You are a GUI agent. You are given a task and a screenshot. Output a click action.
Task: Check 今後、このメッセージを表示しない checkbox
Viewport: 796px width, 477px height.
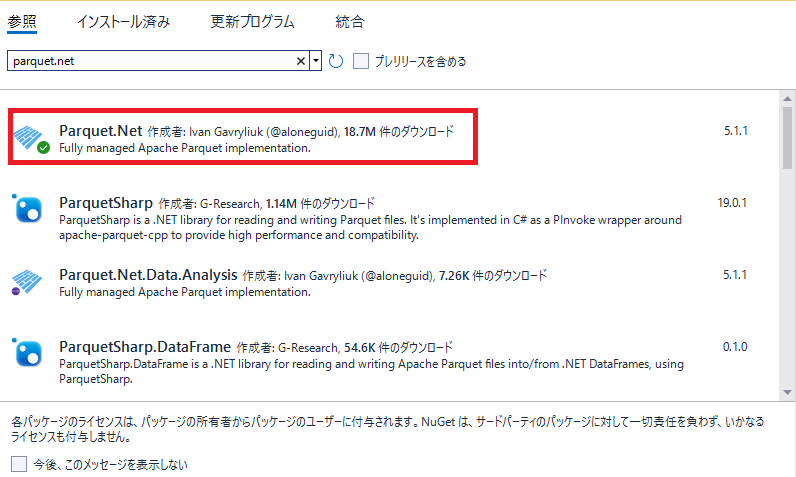tap(19, 464)
